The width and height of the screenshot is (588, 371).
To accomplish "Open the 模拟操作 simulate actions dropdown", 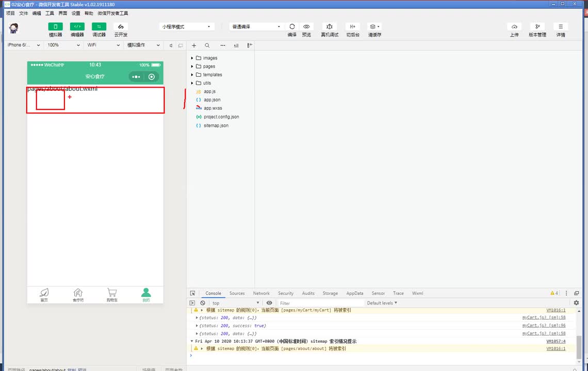I will [143, 45].
